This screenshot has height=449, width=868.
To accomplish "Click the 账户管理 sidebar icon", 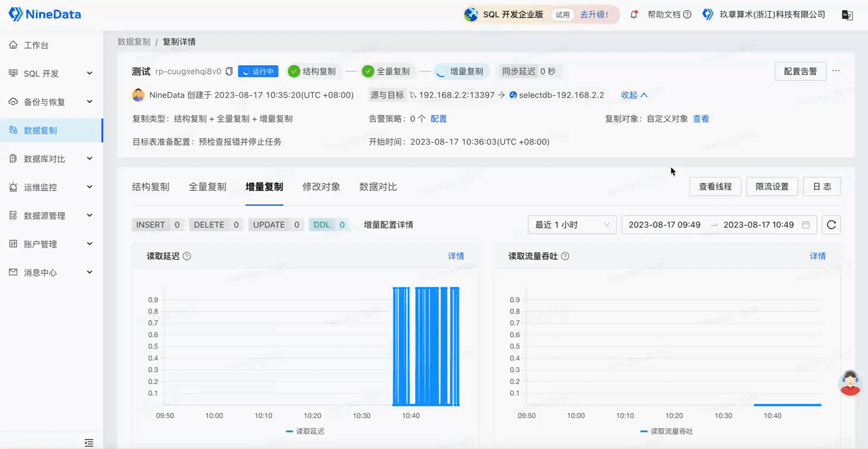I will (x=13, y=244).
